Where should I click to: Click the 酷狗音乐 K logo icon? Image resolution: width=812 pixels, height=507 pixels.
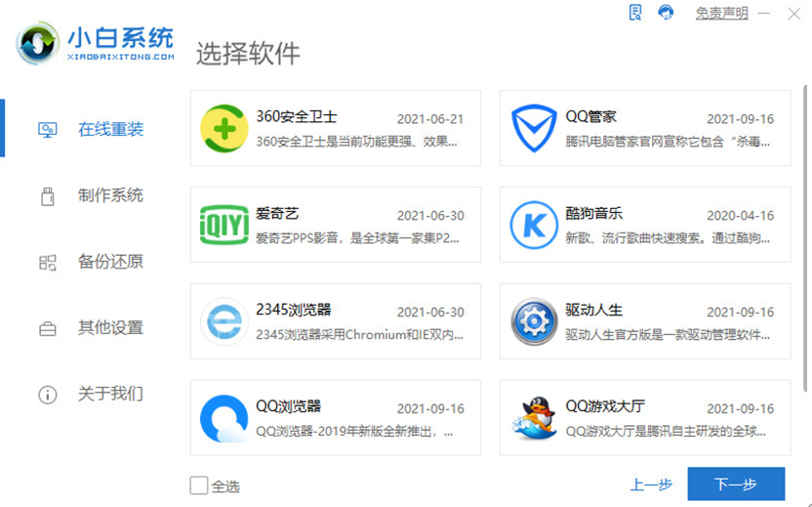pos(534,225)
